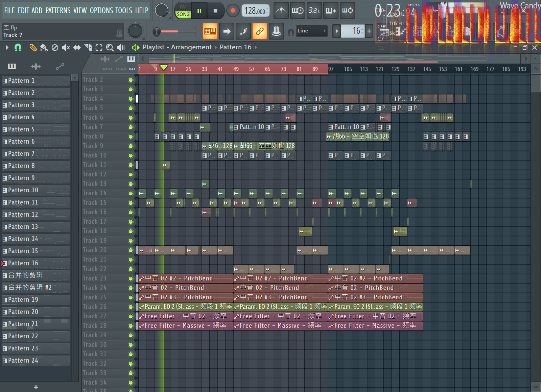Toggle the green mute light for Track 14

tap(131, 193)
